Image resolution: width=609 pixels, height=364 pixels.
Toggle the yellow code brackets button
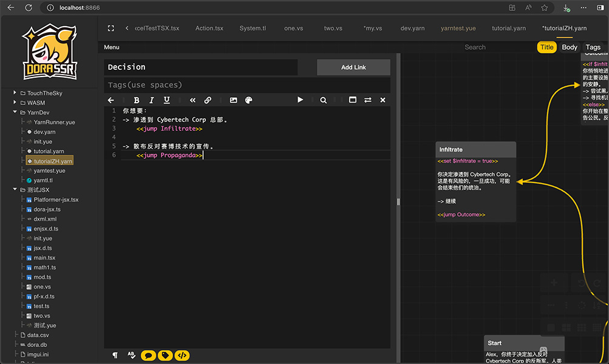click(x=182, y=356)
